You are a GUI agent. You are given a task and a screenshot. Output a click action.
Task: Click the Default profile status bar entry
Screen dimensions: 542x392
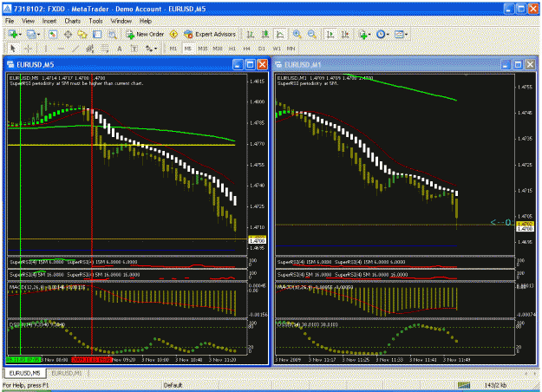tap(173, 385)
